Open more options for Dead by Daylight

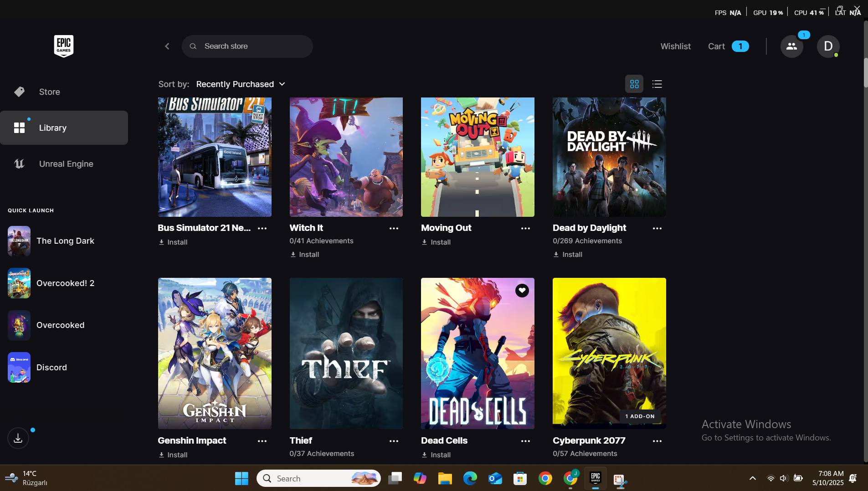tap(657, 228)
